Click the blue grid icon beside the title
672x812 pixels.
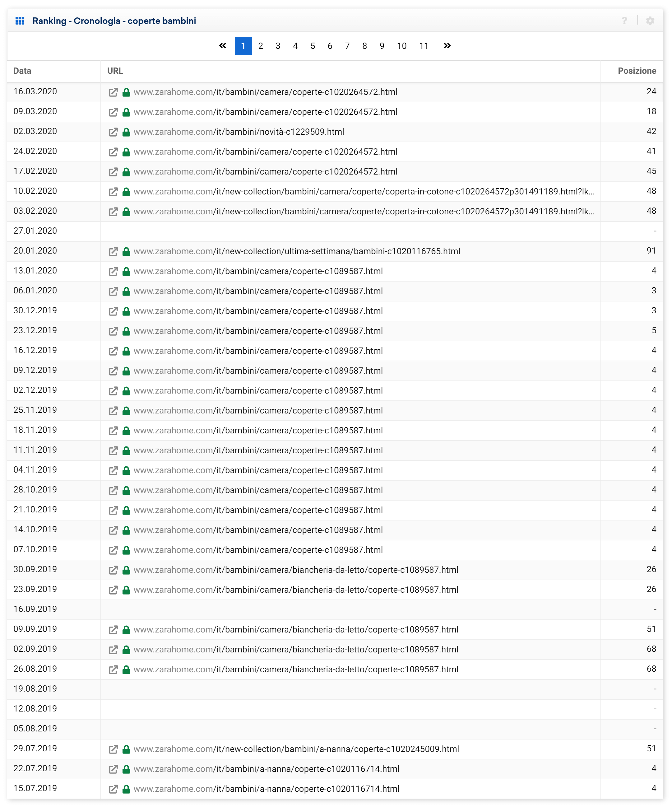(20, 21)
